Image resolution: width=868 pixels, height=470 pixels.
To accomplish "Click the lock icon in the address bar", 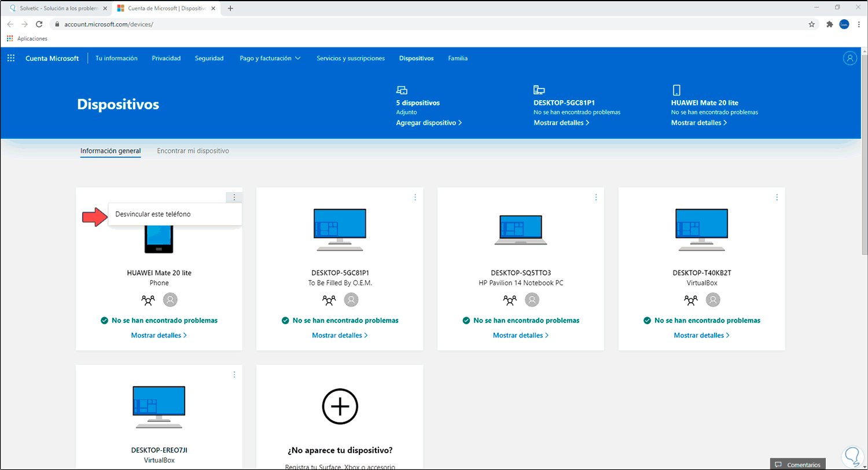I will coord(57,24).
